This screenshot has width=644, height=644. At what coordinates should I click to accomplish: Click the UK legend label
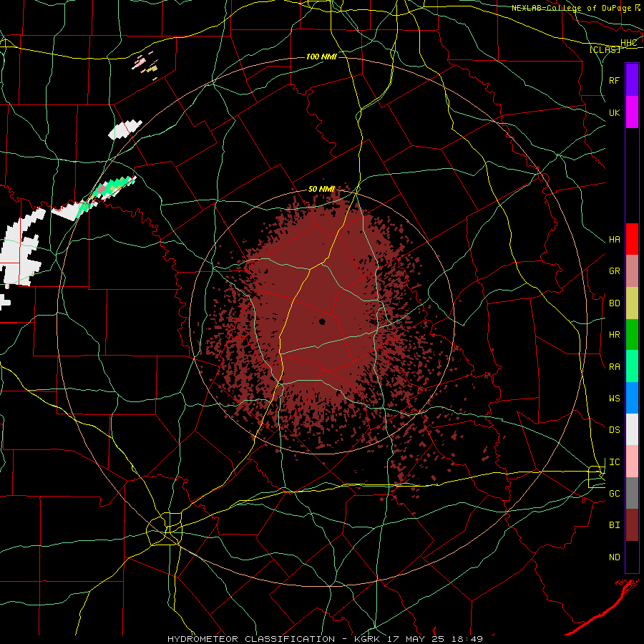(x=615, y=112)
